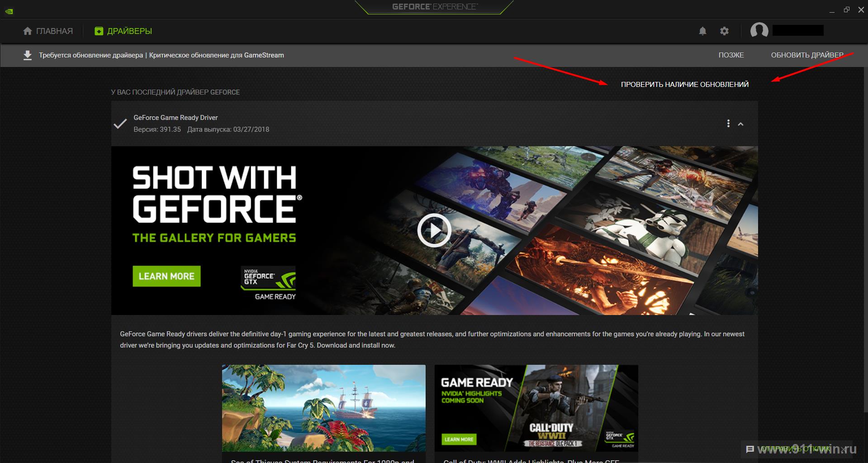Click Learn More on Game Ready card

(459, 439)
